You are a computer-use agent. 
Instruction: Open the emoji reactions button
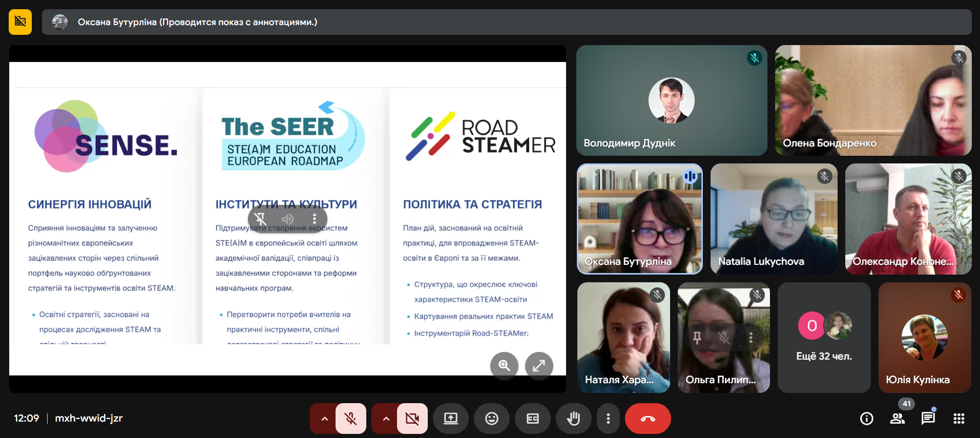point(491,419)
